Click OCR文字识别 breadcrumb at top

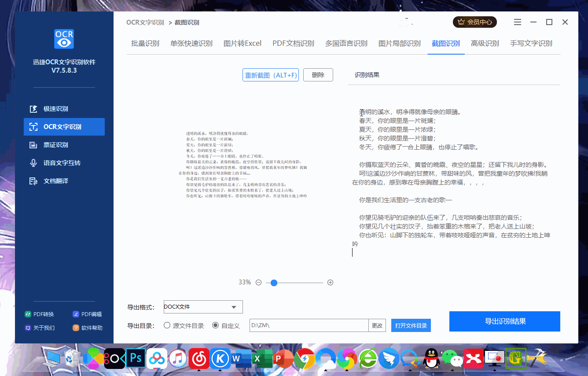[145, 22]
